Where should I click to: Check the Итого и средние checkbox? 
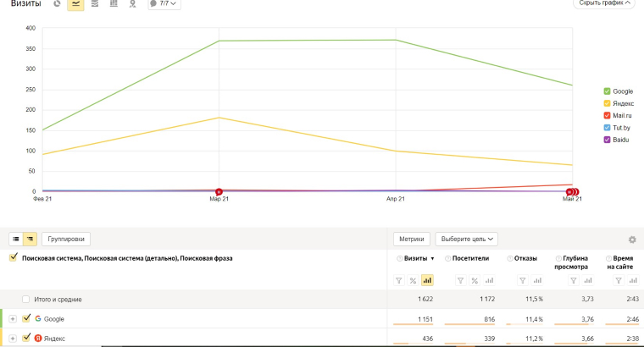pos(26,300)
